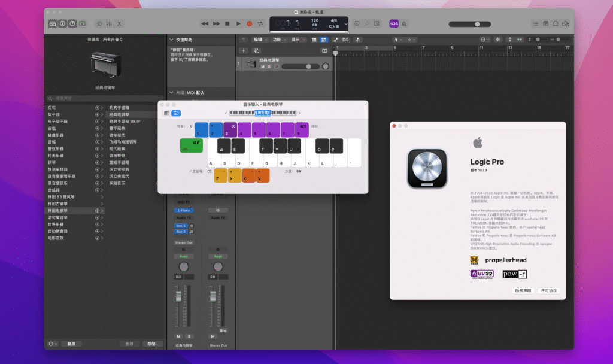Solo the 经典电钢琴 track with its S button
This screenshot has width=613, height=364.
268,66
